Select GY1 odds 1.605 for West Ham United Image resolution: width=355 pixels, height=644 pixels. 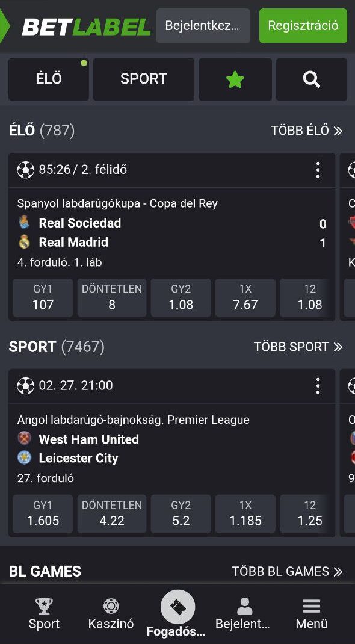coord(43,514)
